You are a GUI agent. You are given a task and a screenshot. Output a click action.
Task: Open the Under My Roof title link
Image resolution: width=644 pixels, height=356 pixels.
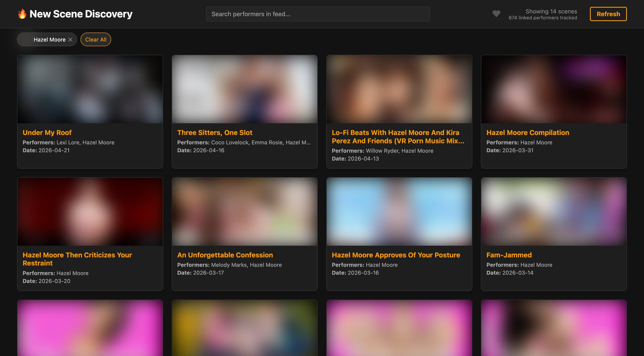click(x=47, y=133)
